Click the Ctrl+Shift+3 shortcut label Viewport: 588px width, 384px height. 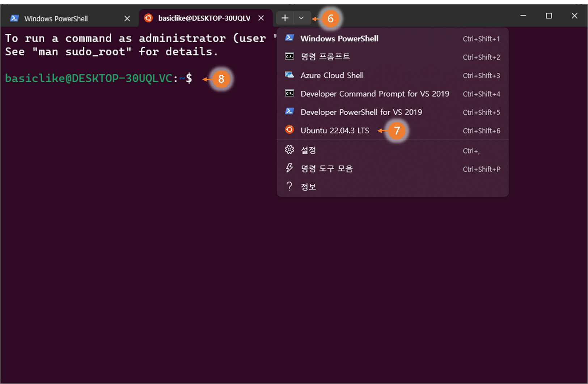coord(482,76)
